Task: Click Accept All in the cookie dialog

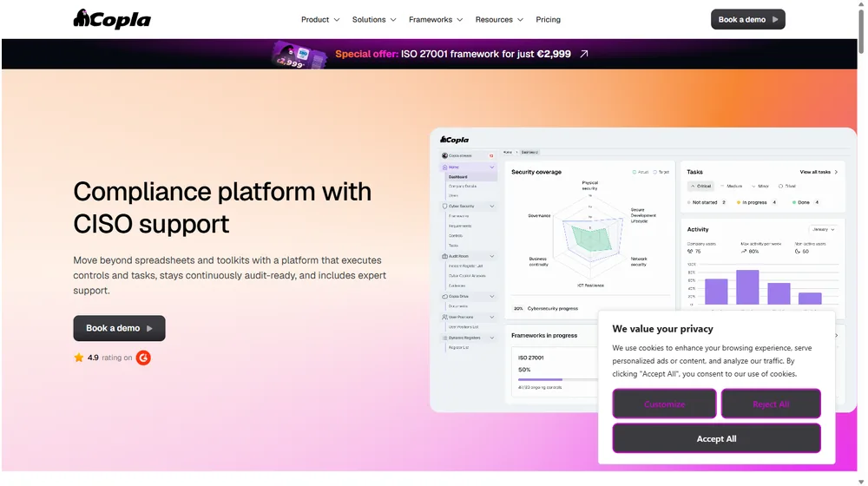Action: pos(716,438)
